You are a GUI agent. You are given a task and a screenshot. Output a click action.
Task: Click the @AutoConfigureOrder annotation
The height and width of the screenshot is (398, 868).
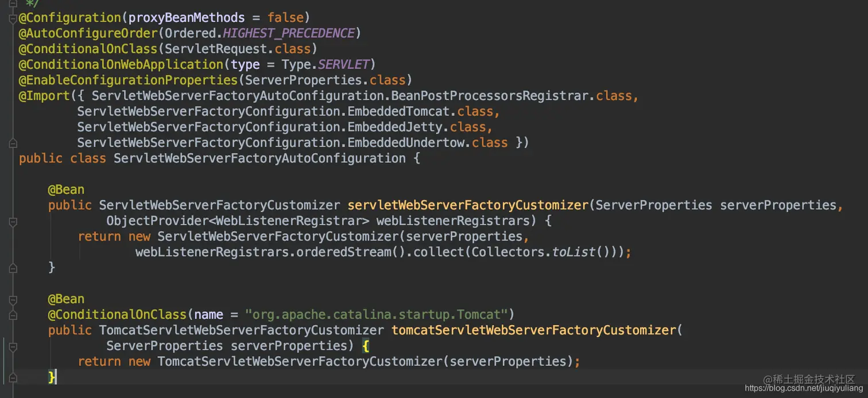(88, 33)
